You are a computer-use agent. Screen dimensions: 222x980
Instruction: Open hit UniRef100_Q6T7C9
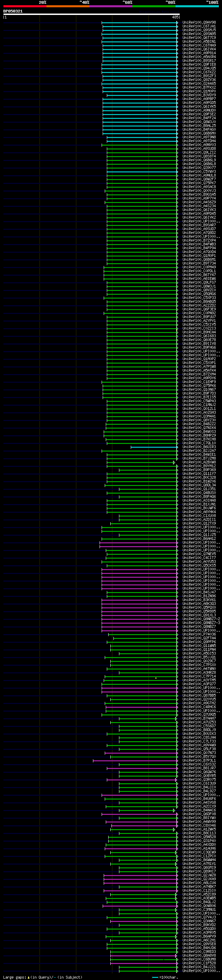tap(199, 38)
